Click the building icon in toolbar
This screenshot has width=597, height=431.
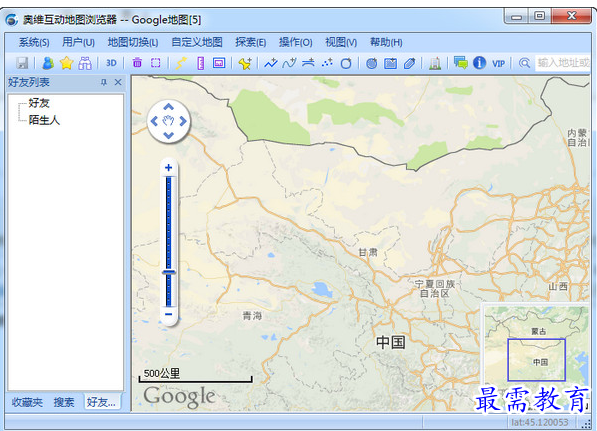pyautogui.click(x=435, y=63)
